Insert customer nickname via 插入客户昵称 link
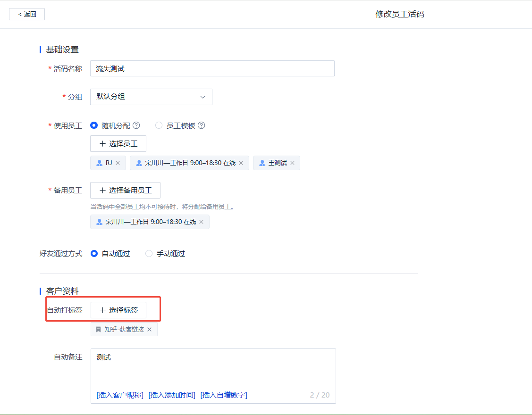 pyautogui.click(x=120, y=395)
